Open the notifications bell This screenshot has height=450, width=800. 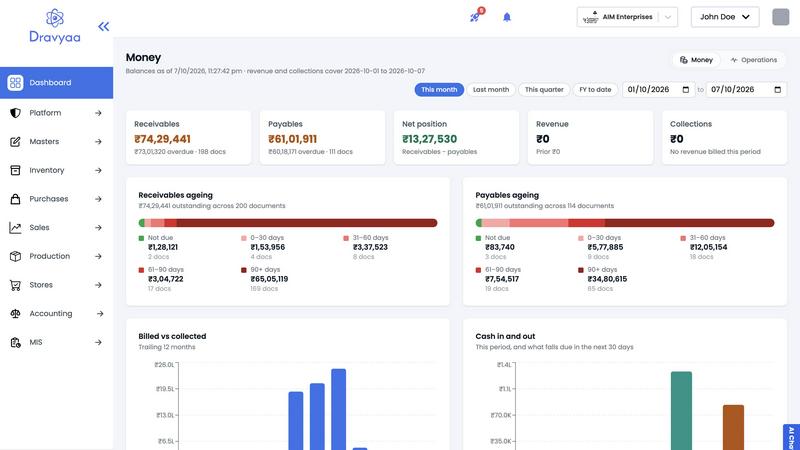507,17
